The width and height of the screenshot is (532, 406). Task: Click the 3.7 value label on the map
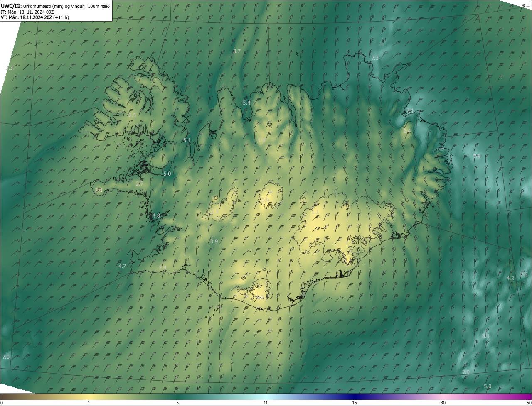pos(237,51)
